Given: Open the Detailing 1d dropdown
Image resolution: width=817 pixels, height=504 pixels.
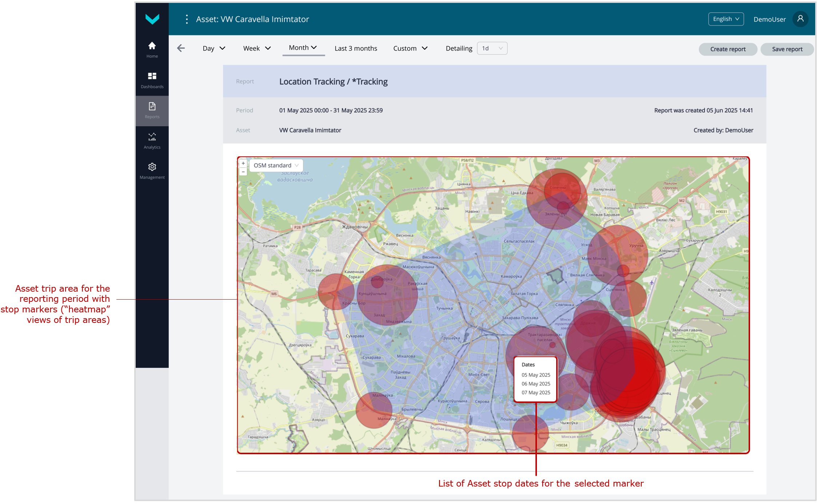Looking at the screenshot, I should click(492, 48).
